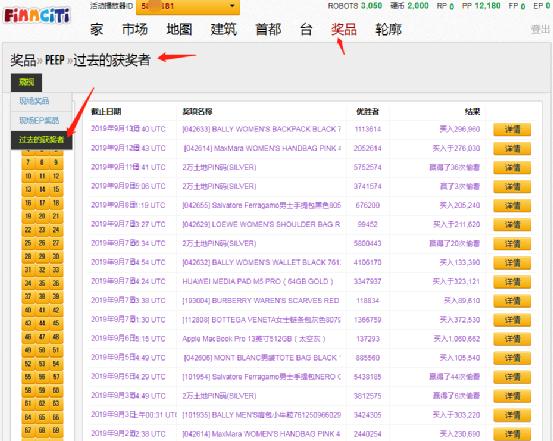This screenshot has width=553, height=441.
Task: Click the result 买入296,960
Action: tap(460, 129)
